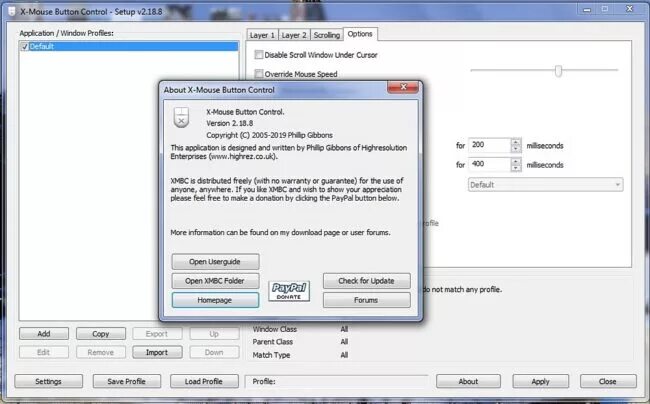650x404 pixels.
Task: Click the 200 milliseconds input field
Action: pos(489,145)
